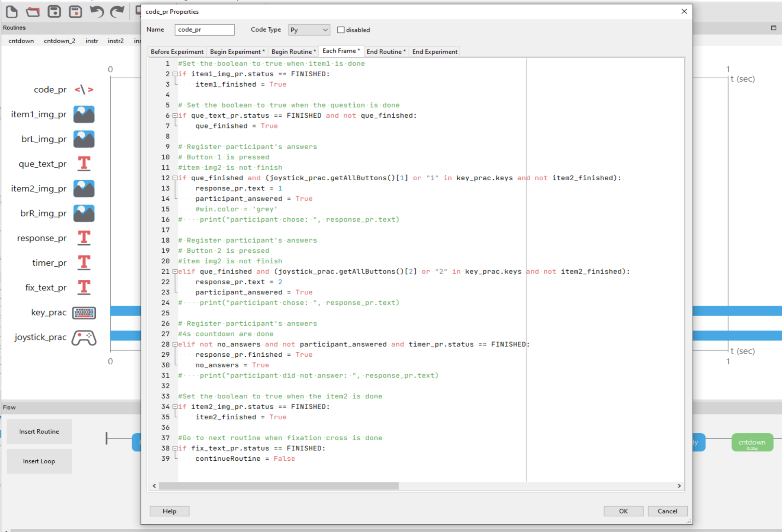782x532 pixels.
Task: Close the code_pr Properties dialog
Action: (x=684, y=11)
